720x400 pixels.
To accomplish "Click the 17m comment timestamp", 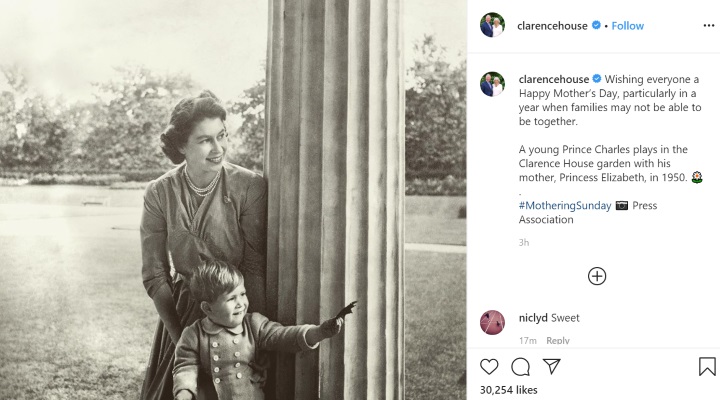I will 528,340.
